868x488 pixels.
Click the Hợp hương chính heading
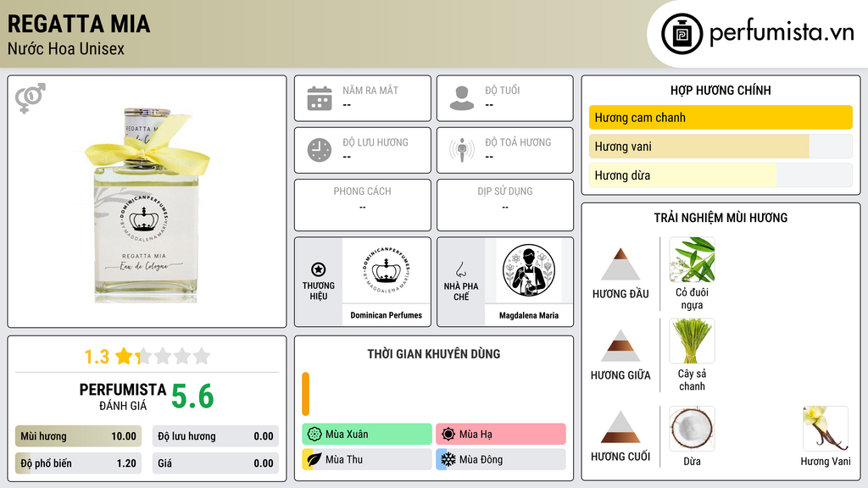(x=721, y=90)
